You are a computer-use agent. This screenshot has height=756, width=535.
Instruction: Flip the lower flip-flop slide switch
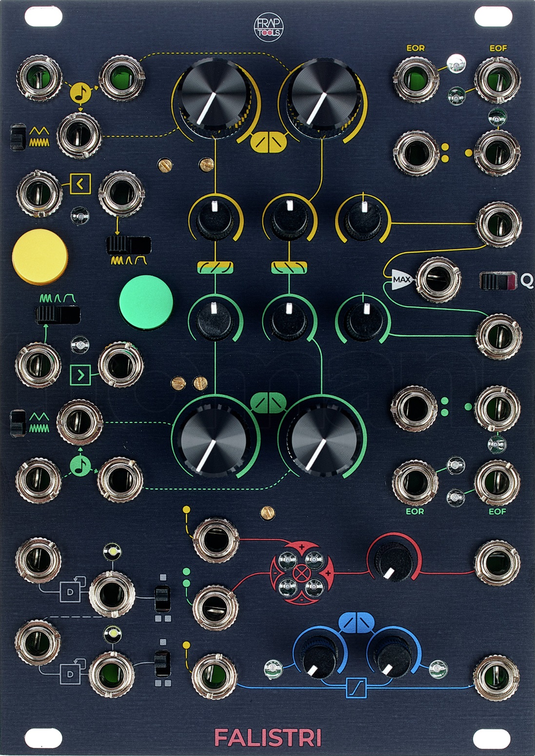[x=162, y=663]
